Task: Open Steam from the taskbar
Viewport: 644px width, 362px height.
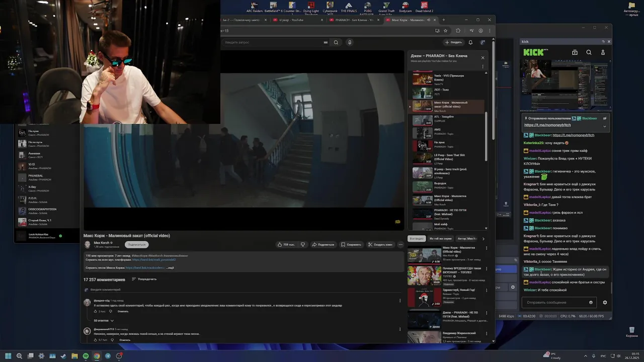Action: point(63,356)
